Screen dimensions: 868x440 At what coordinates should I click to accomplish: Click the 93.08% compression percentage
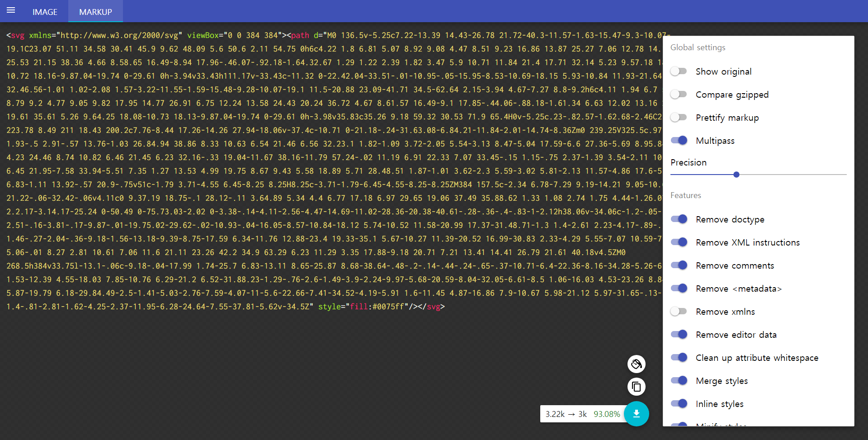pyautogui.click(x=607, y=414)
